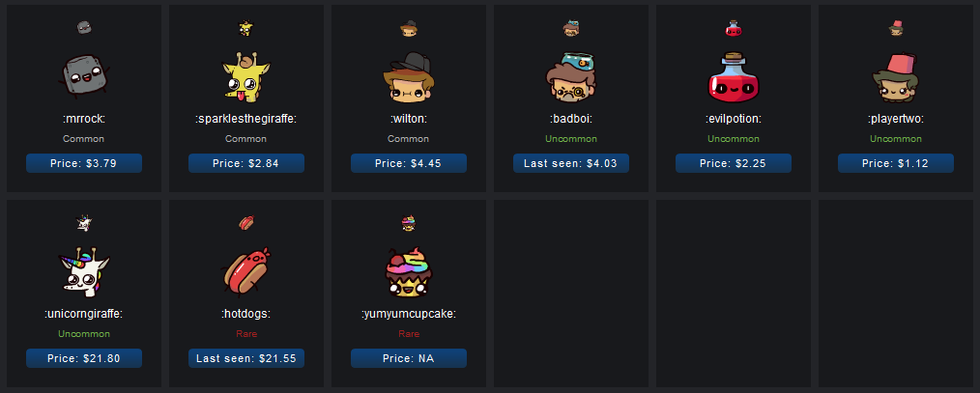Open the Last seen: $4.03 button
Screen dimensions: 980x393
[570, 163]
